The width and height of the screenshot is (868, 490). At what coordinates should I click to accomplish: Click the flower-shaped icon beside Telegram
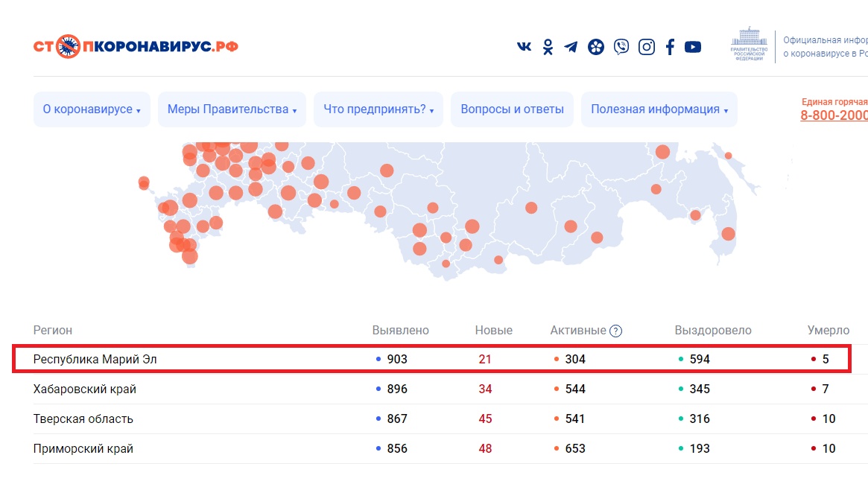pyautogui.click(x=595, y=47)
